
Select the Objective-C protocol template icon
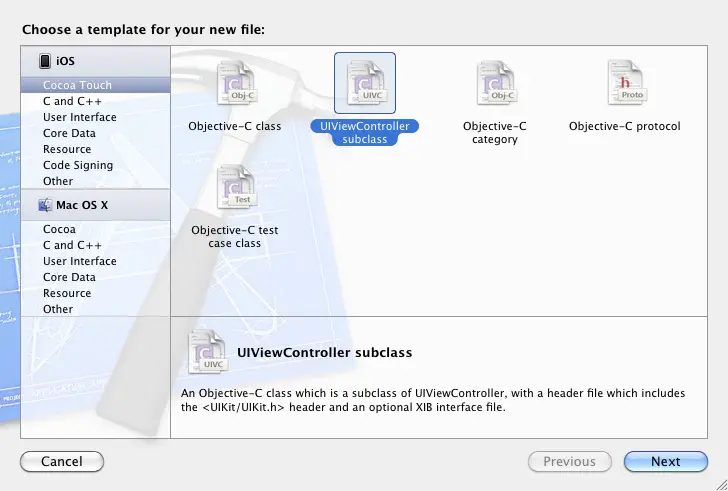(624, 84)
